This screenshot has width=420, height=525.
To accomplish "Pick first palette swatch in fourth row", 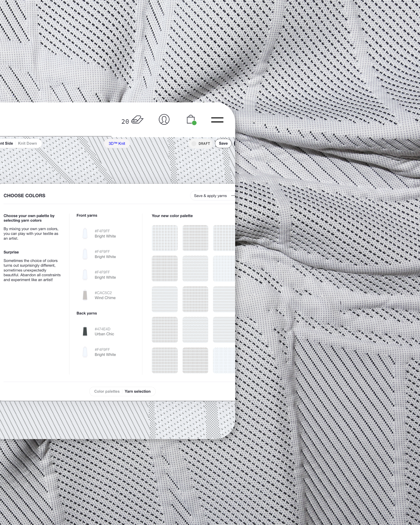I will point(165,330).
